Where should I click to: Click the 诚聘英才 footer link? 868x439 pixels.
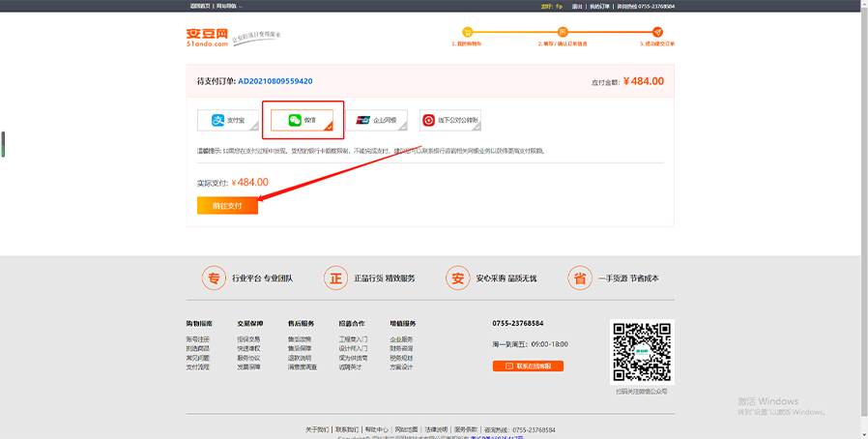tap(351, 367)
